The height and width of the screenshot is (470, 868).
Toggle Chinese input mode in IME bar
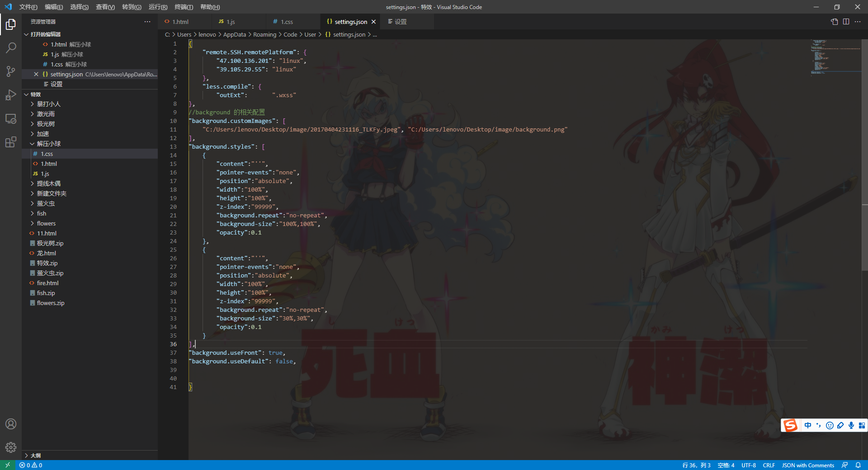[808, 425]
